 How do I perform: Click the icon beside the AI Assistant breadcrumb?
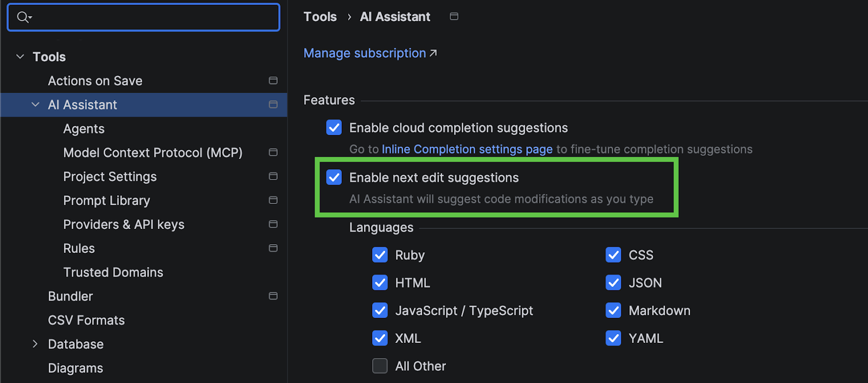click(454, 17)
